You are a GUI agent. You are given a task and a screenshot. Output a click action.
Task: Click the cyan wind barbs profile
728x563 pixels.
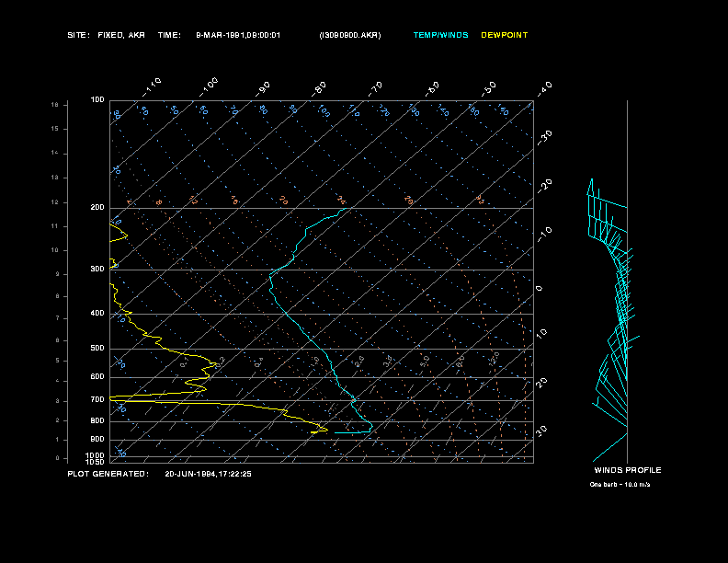[x=612, y=320]
